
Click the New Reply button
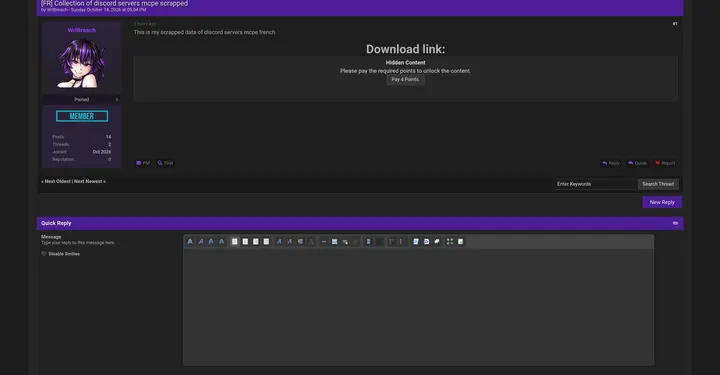(x=662, y=202)
